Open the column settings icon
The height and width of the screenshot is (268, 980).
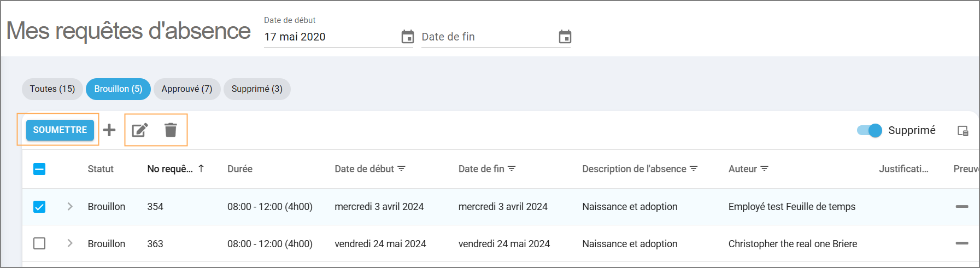click(x=963, y=131)
